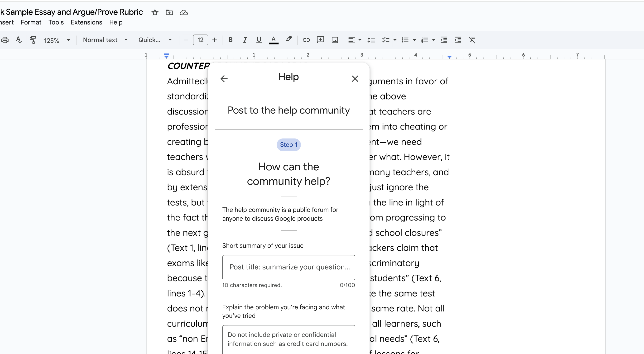This screenshot has width=644, height=354.
Task: Toggle bold formatting
Action: [x=231, y=40]
